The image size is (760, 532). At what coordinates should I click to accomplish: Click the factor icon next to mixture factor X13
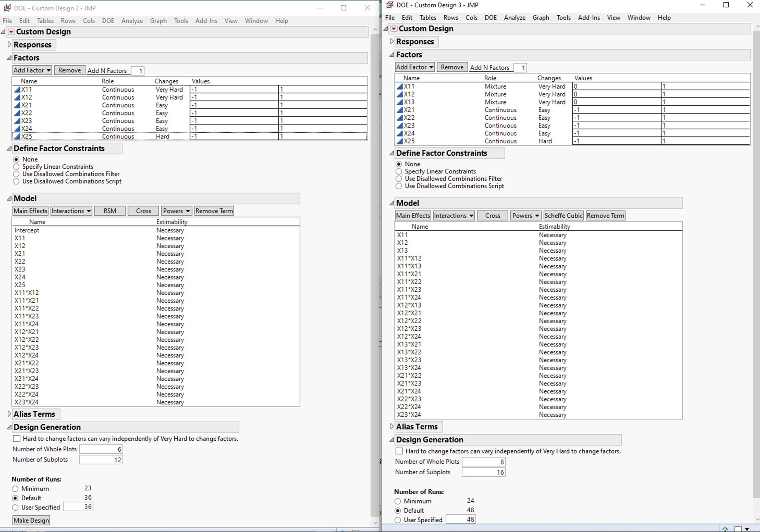coord(400,102)
